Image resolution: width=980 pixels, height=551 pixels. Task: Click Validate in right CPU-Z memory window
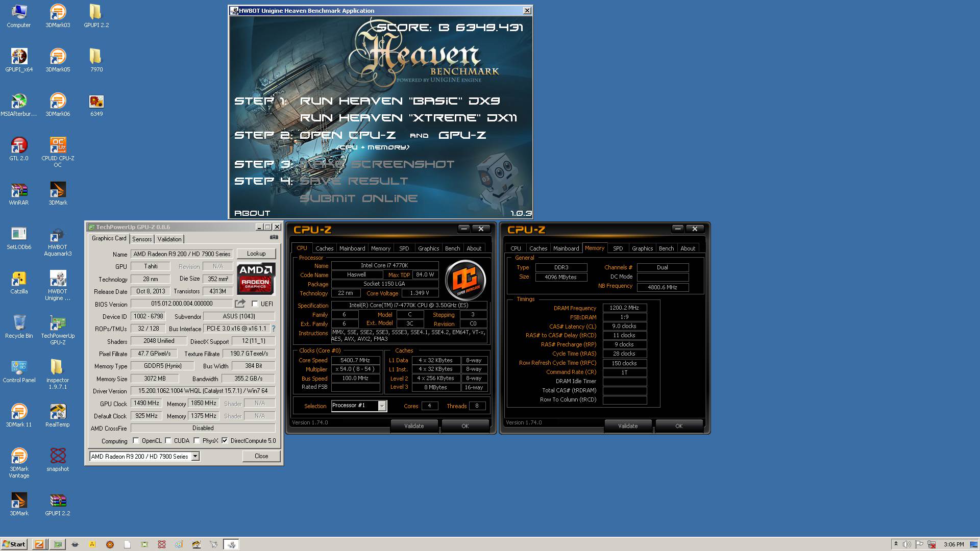pos(628,426)
